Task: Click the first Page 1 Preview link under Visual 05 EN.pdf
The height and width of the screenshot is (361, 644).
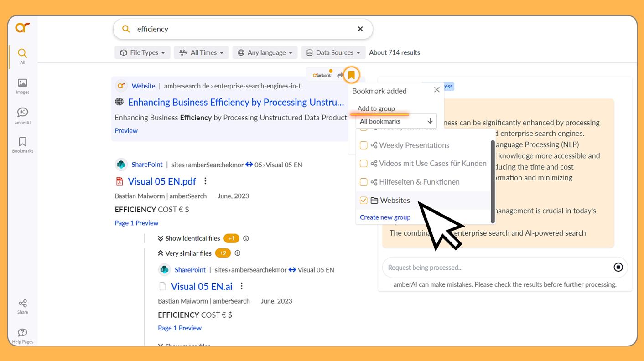Action: tap(136, 223)
